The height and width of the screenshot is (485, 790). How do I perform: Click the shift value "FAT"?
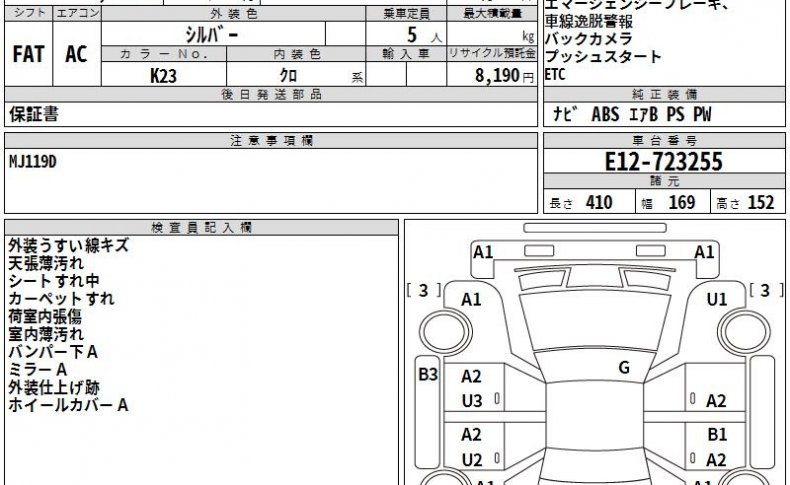point(28,54)
